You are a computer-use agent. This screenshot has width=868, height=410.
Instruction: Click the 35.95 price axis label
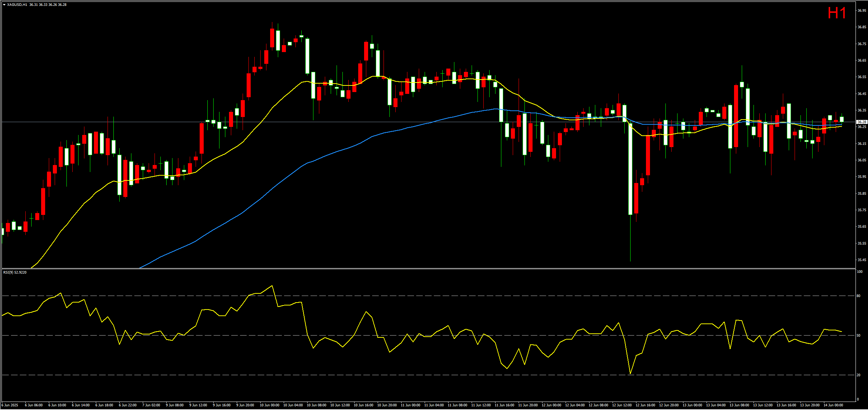point(862,177)
